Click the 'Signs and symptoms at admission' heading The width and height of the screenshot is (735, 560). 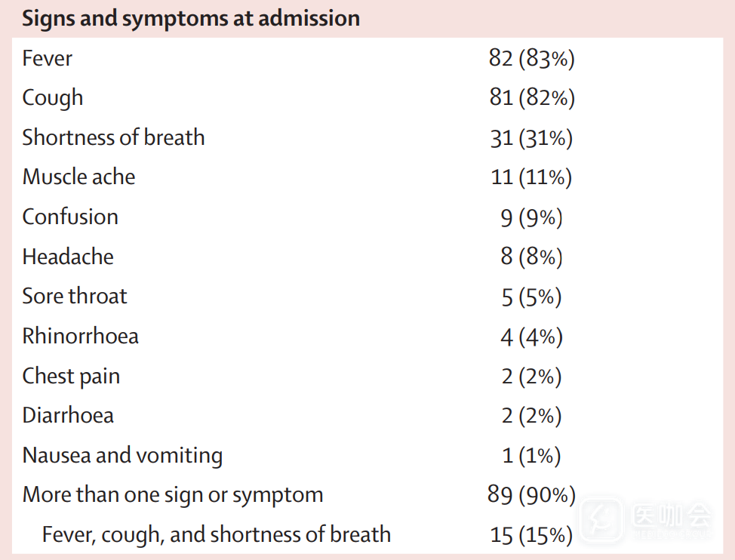coord(191,18)
